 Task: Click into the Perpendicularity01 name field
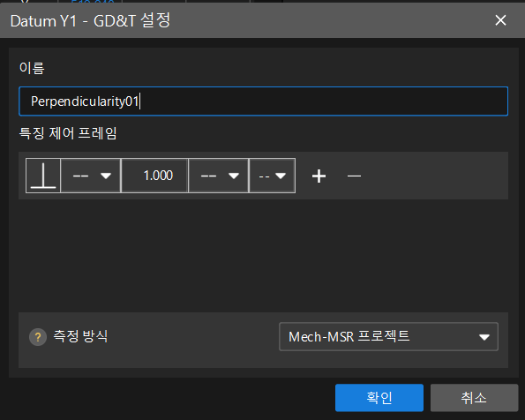pyautogui.click(x=264, y=101)
